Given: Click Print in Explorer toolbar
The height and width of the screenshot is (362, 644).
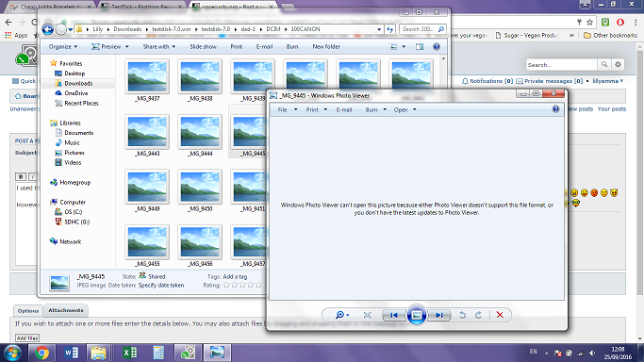Looking at the screenshot, I should (236, 47).
